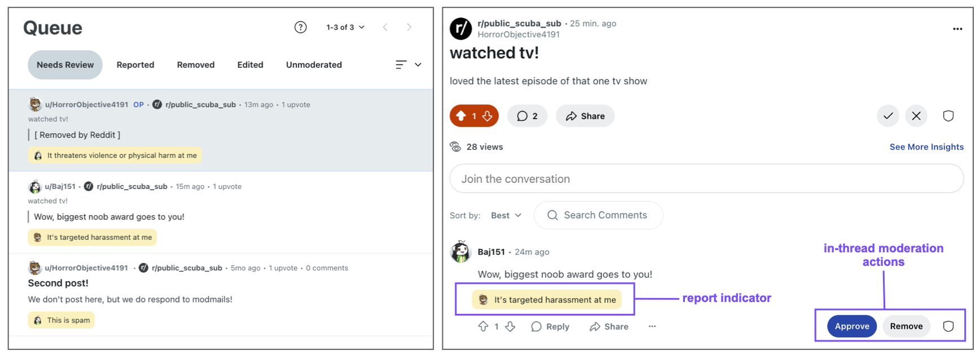Open the three-dot menu on Baj151's comment
This screenshot has height=359, width=980.
click(652, 326)
